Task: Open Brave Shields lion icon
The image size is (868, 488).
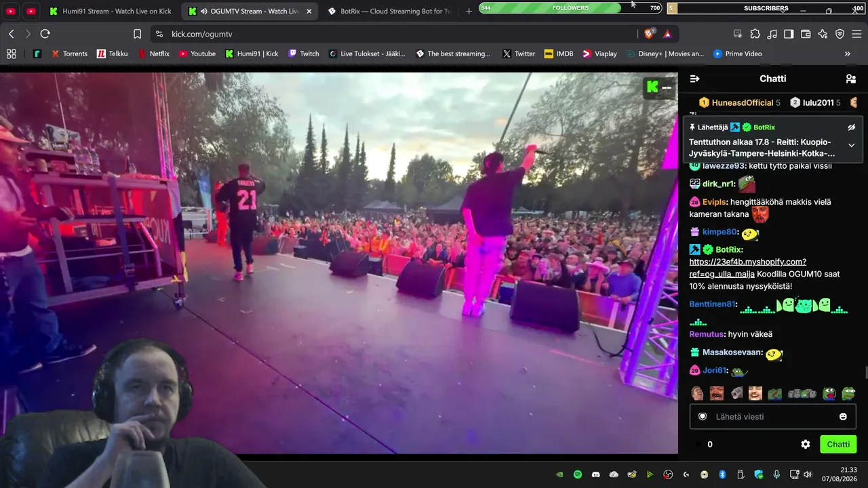Action: click(x=649, y=34)
